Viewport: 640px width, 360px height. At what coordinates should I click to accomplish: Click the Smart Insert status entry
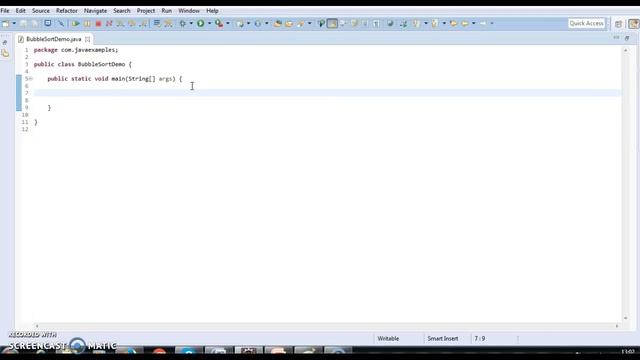[442, 338]
